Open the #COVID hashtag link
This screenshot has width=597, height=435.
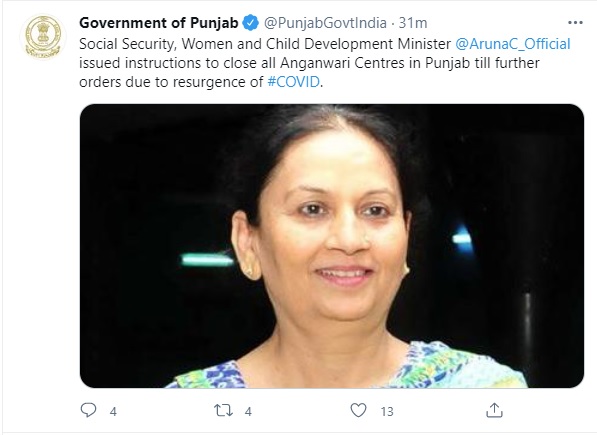tap(293, 82)
